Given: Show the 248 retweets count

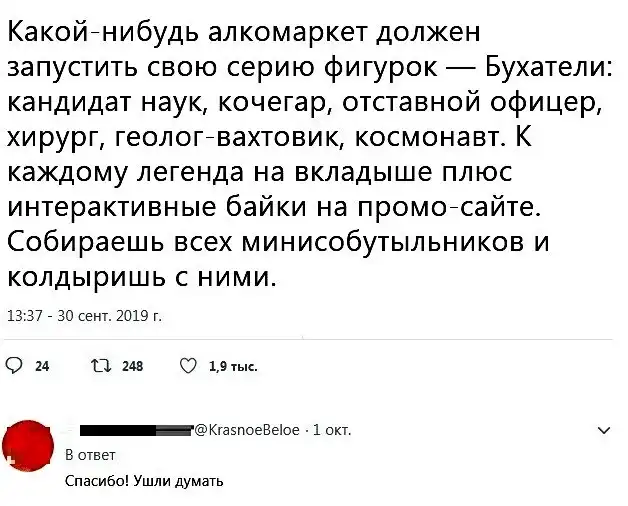Looking at the screenshot, I should [132, 367].
